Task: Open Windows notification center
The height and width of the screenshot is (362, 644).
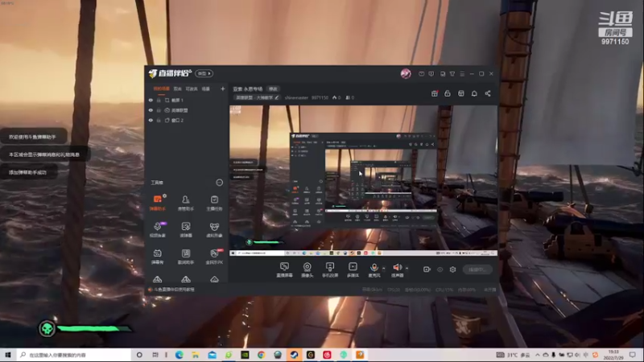Action: pyautogui.click(x=633, y=355)
